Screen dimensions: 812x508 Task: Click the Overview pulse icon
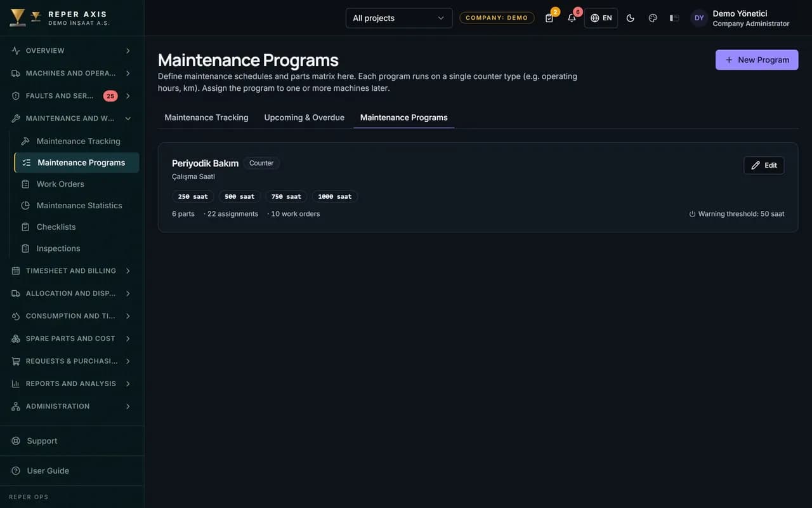pyautogui.click(x=16, y=51)
